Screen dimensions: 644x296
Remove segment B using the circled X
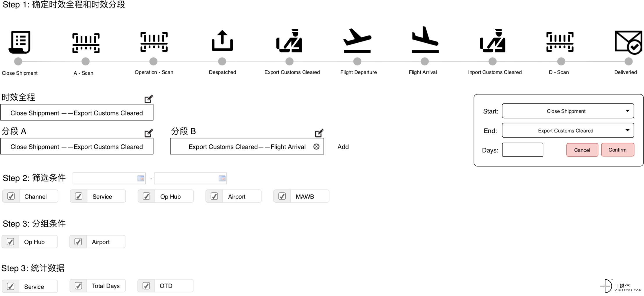pyautogui.click(x=316, y=147)
